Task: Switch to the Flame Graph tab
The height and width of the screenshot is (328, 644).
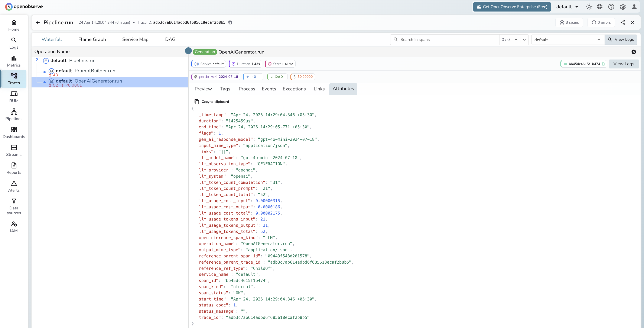Action: (x=92, y=39)
